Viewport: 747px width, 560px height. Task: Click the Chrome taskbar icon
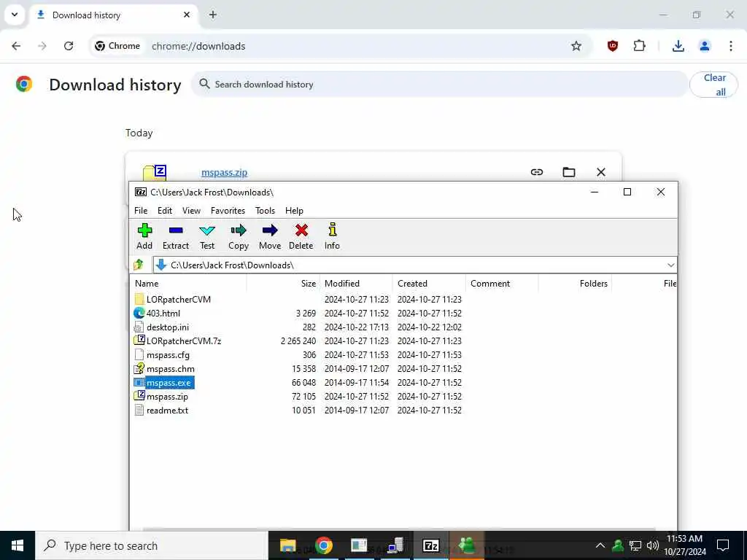click(x=323, y=545)
